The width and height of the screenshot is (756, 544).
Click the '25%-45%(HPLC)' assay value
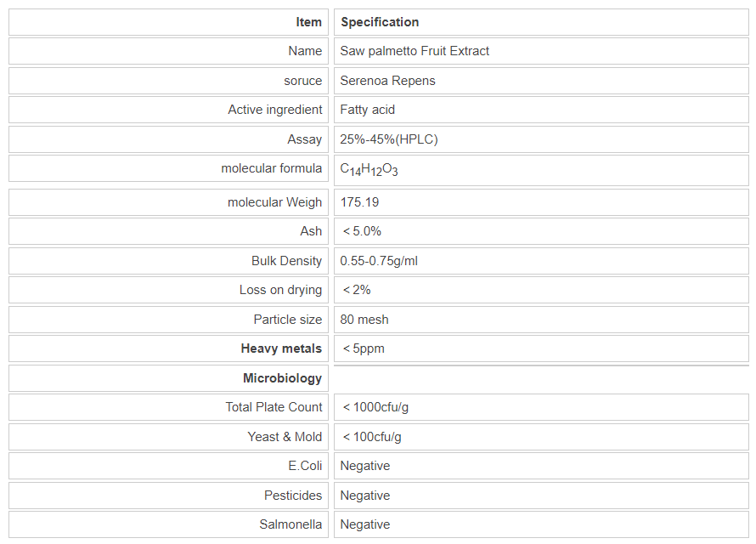[389, 139]
